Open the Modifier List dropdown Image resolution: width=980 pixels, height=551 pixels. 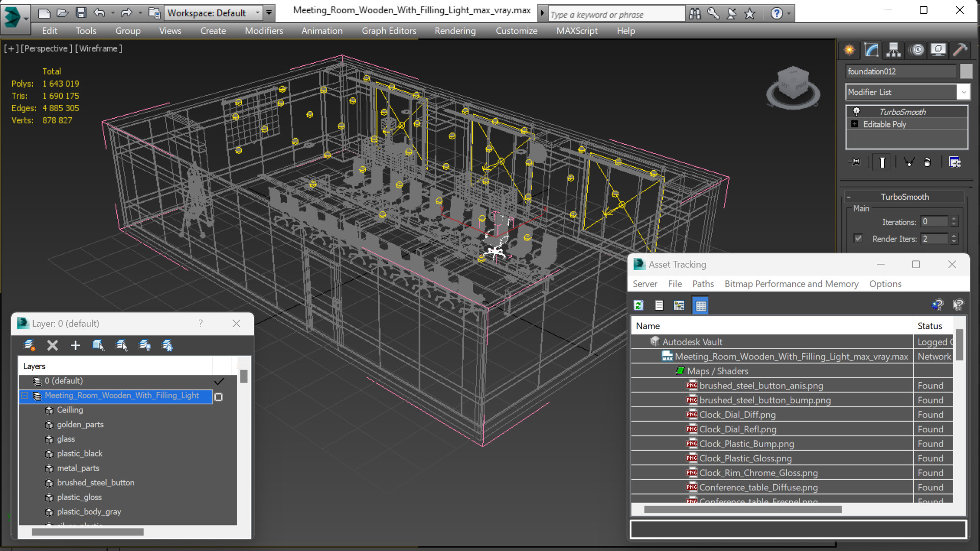coord(963,92)
